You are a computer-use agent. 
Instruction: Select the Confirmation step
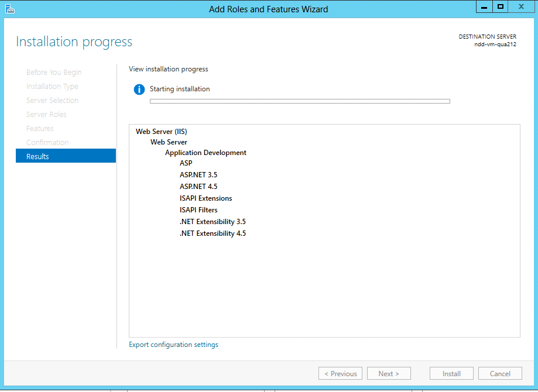pos(47,143)
